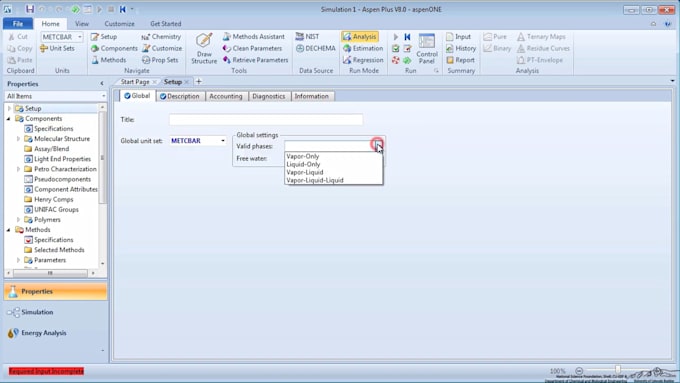Open the File menu
The height and width of the screenshot is (383, 680).
click(x=18, y=23)
